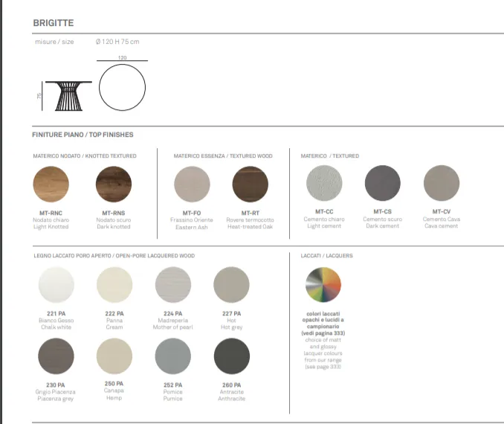Click the 252 PA Pumice swatch
Image resolution: width=504 pixels, height=424 pixels.
click(173, 356)
